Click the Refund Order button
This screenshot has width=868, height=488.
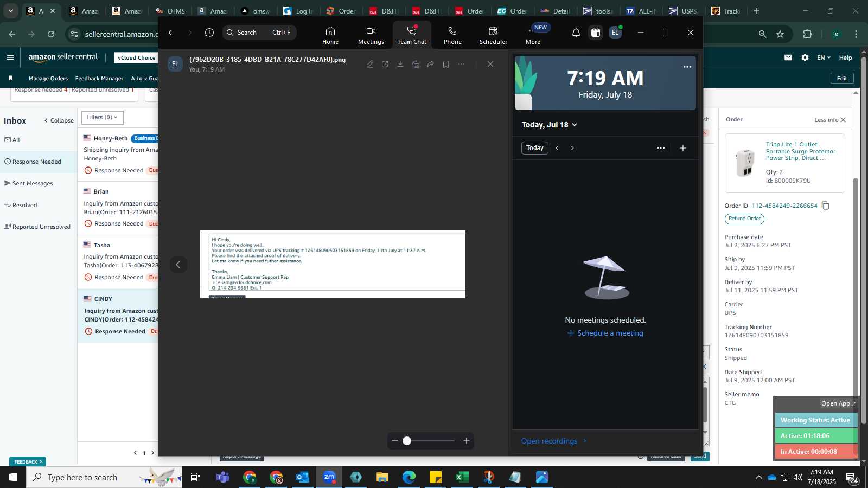tap(744, 219)
